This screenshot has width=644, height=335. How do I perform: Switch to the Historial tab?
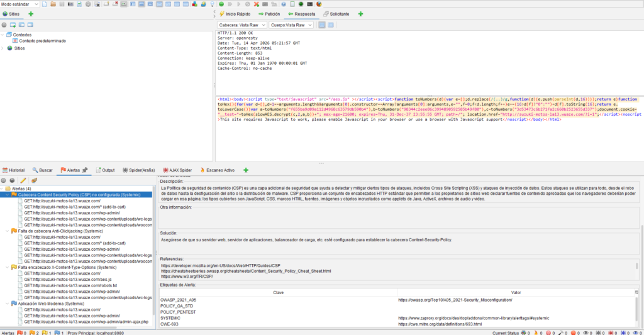pyautogui.click(x=14, y=170)
